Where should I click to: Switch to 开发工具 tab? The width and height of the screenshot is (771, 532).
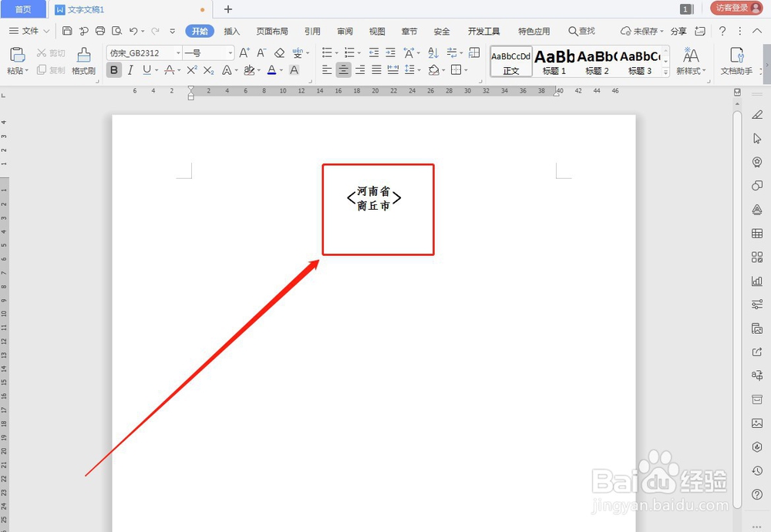click(x=484, y=31)
